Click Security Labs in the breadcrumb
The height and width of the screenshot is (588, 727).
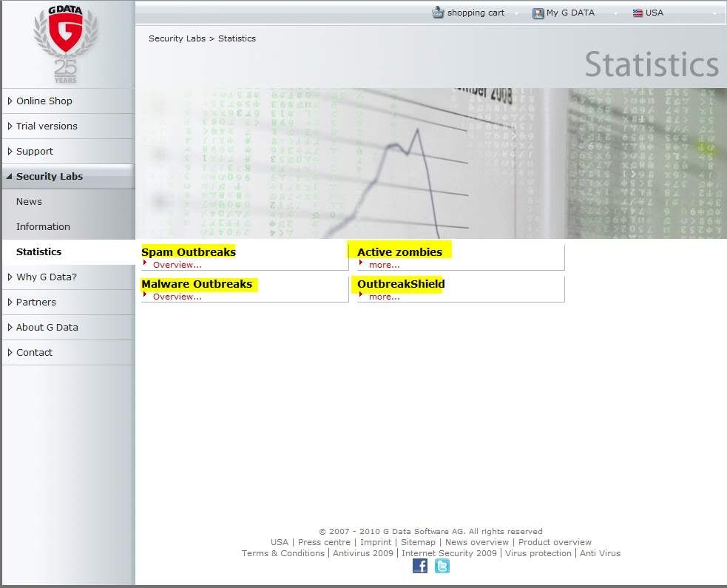[177, 38]
